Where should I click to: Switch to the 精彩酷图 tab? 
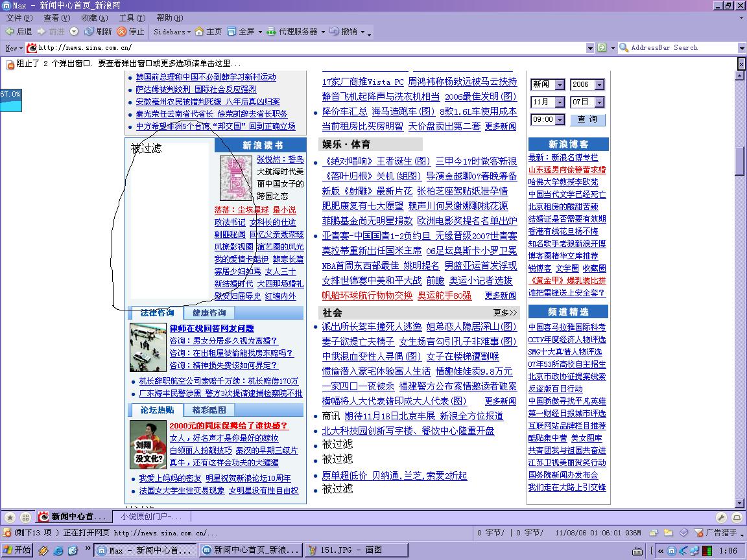209,410
